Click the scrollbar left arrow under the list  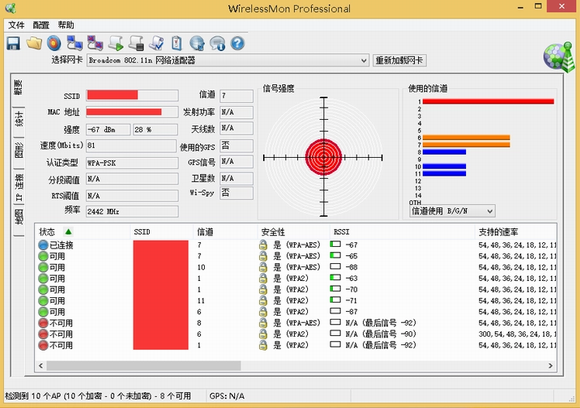point(41,365)
